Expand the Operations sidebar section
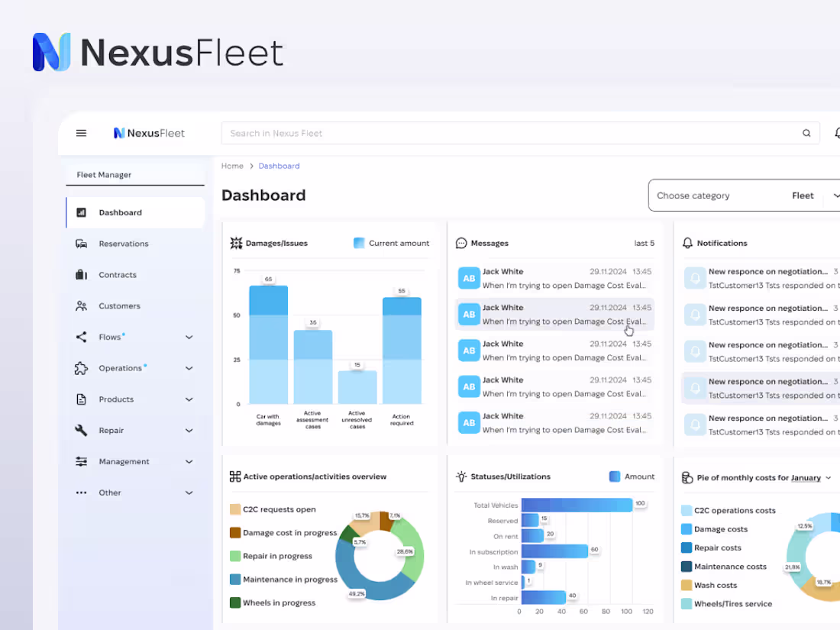 (x=121, y=368)
